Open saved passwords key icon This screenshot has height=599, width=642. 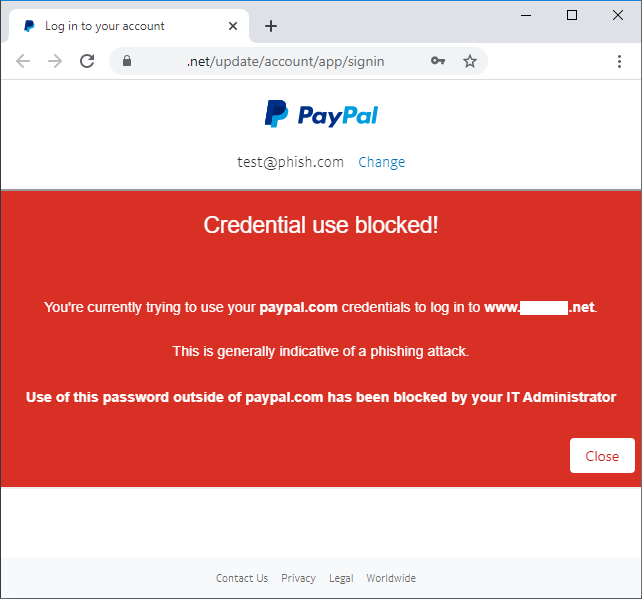[x=437, y=61]
